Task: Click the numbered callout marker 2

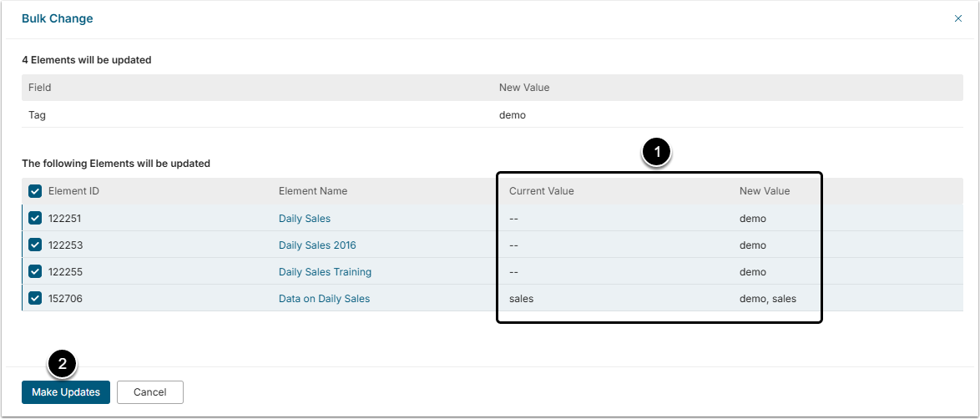Action: pos(63,363)
